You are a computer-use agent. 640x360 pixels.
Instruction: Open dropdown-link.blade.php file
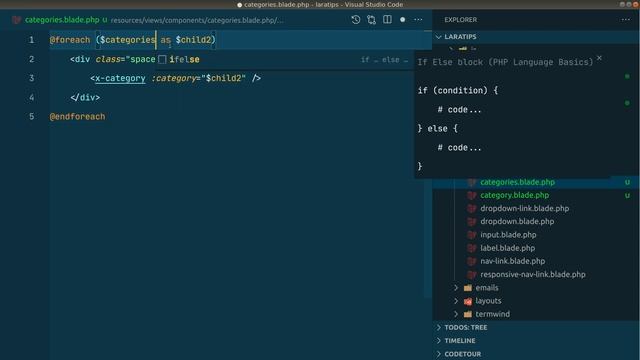click(524, 208)
